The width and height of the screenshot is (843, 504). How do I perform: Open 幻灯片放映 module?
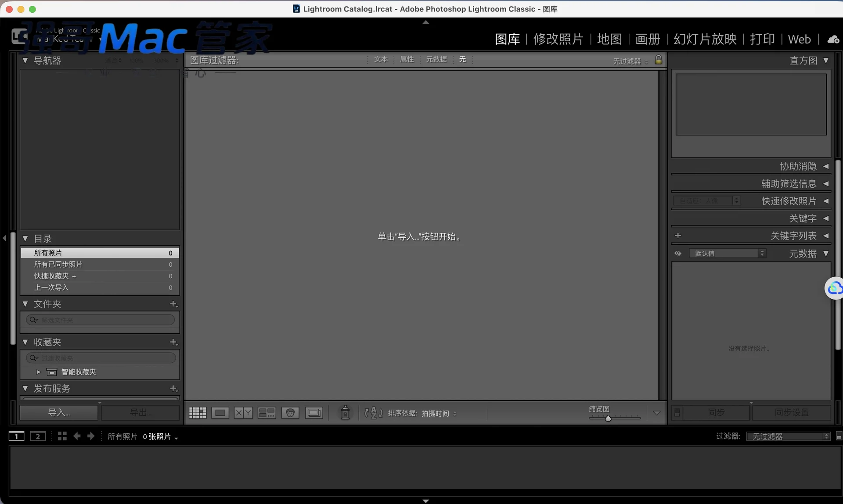pyautogui.click(x=705, y=39)
